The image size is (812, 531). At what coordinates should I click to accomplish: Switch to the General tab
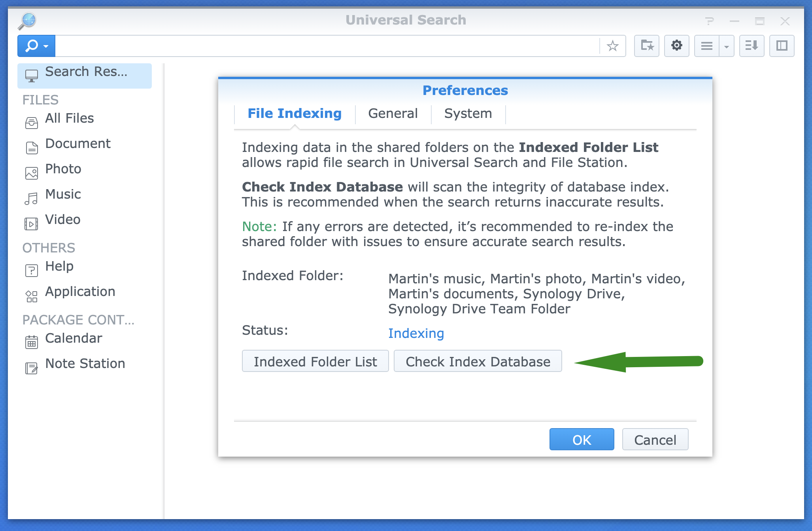point(393,114)
